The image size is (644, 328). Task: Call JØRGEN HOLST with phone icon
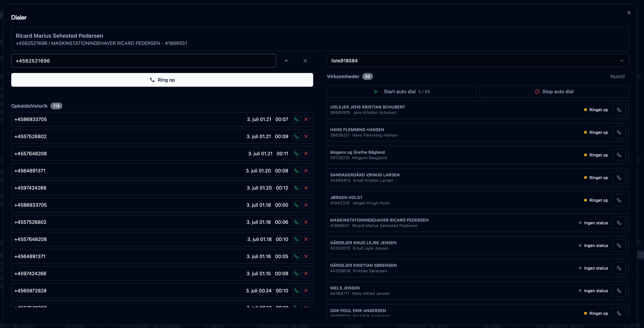(619, 200)
